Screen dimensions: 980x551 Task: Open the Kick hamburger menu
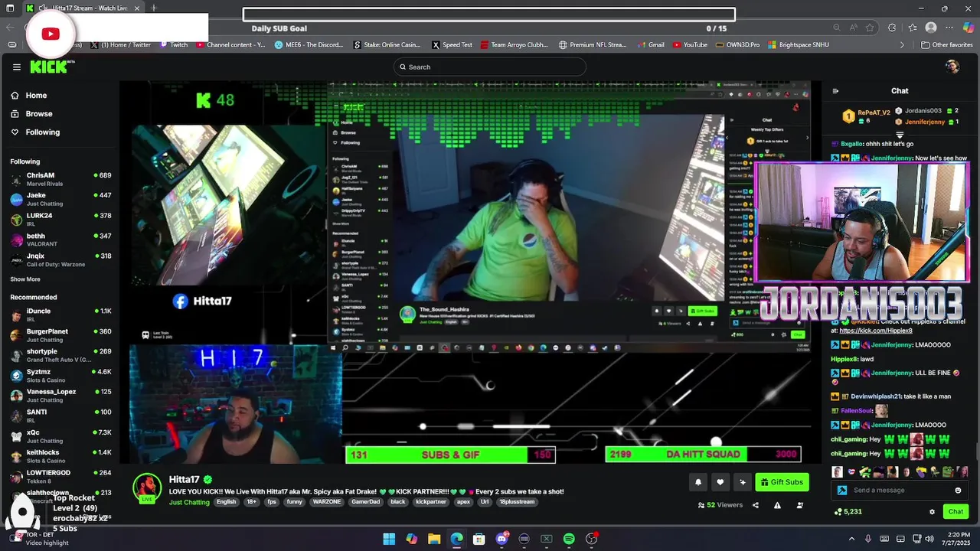[x=16, y=67]
